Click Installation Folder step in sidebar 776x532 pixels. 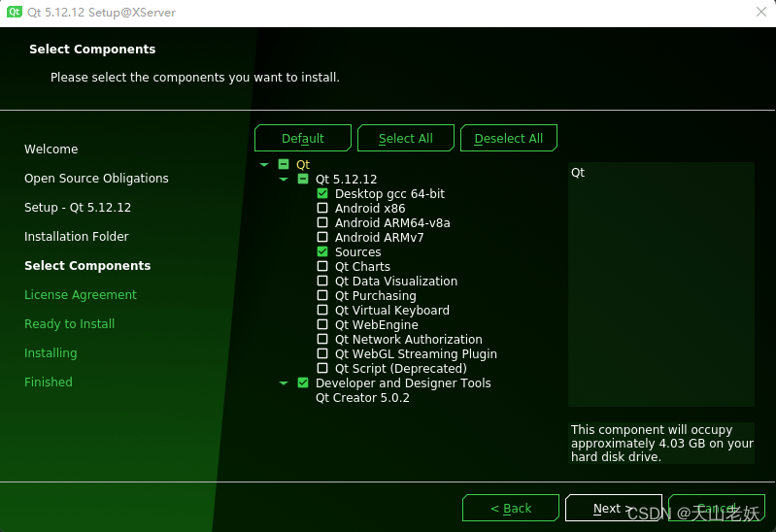[76, 236]
